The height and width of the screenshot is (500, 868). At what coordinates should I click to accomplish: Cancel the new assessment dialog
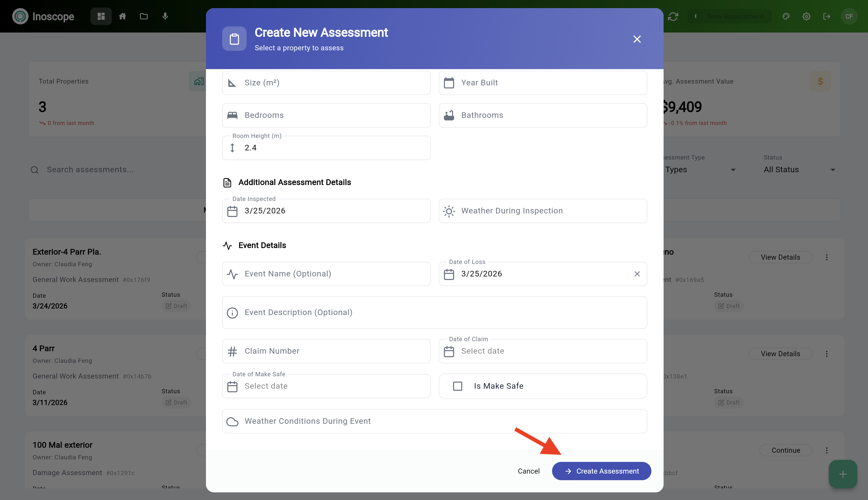[529, 471]
